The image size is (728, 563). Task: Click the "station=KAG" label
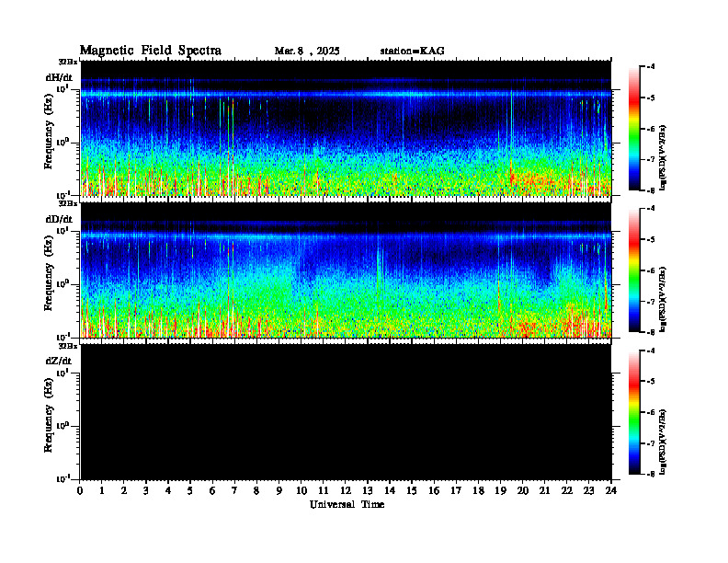[413, 52]
